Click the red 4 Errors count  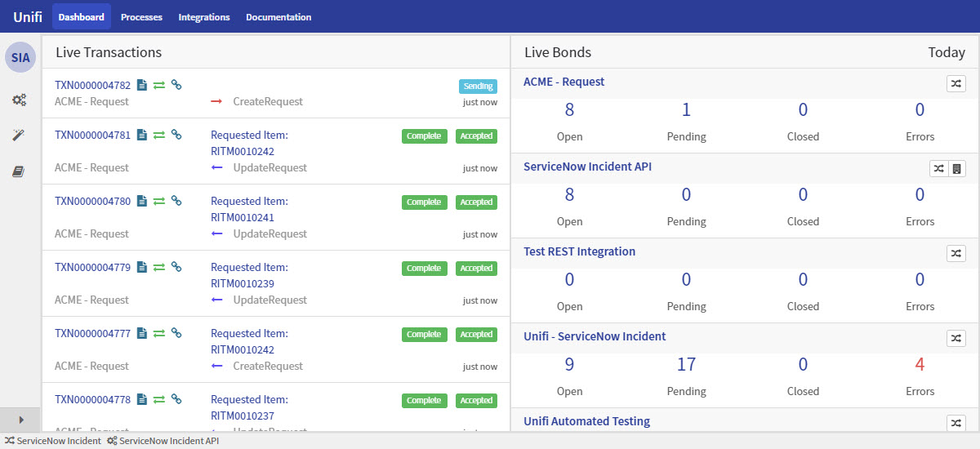click(920, 365)
